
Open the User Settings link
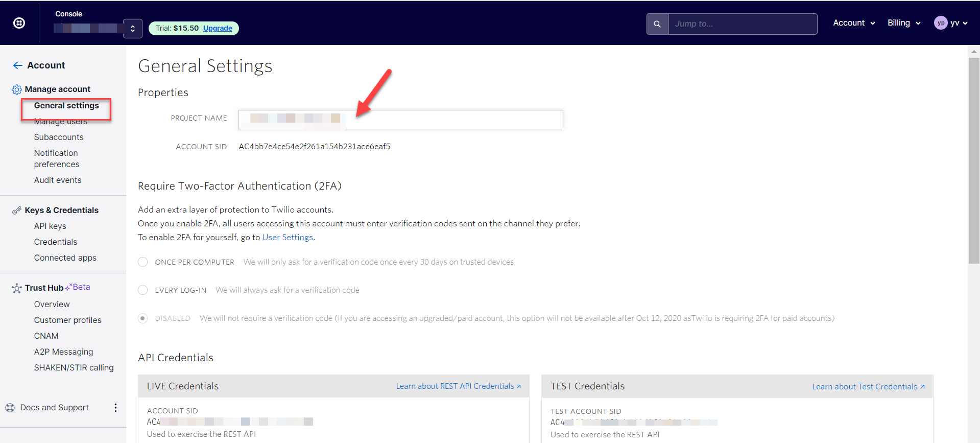pyautogui.click(x=288, y=238)
